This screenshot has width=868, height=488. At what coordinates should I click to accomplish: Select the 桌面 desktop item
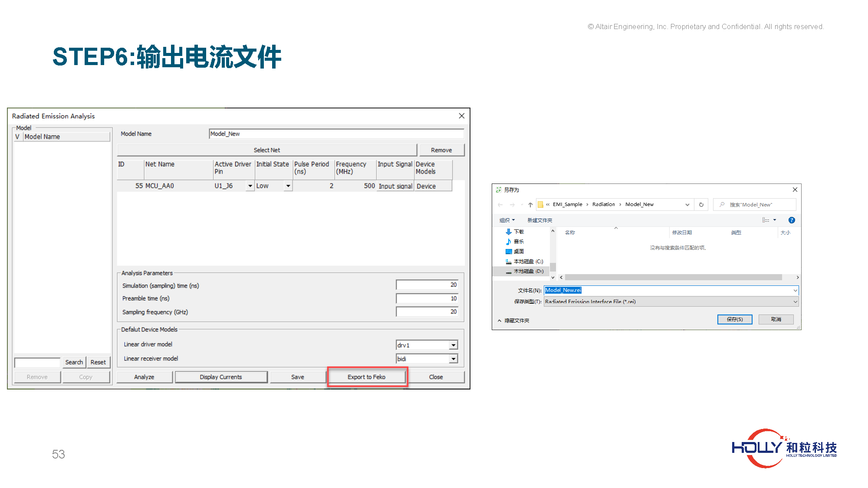pyautogui.click(x=518, y=252)
